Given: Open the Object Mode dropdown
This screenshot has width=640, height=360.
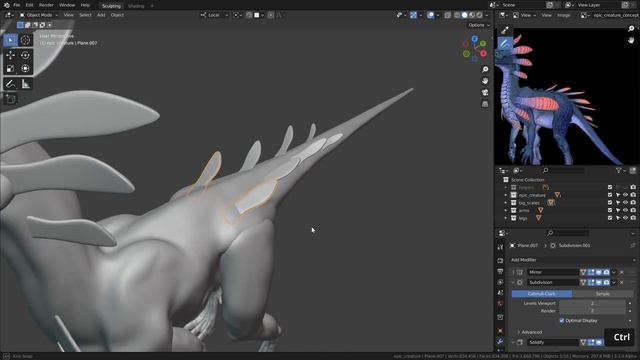Looking at the screenshot, I should (x=39, y=15).
